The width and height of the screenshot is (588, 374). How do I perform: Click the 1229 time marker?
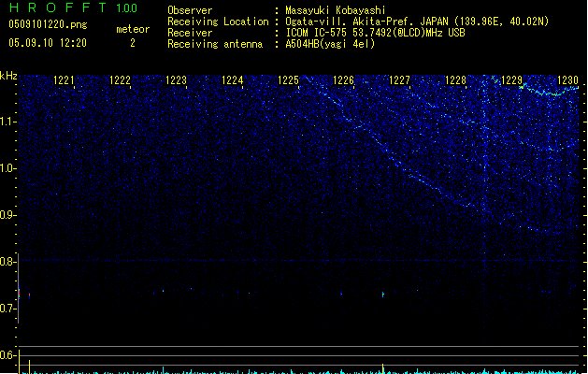pyautogui.click(x=512, y=80)
